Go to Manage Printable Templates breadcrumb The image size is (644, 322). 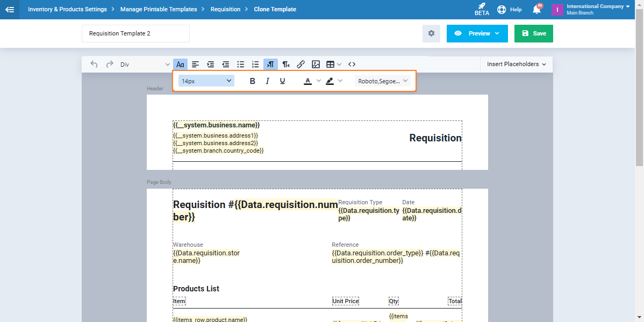(159, 9)
